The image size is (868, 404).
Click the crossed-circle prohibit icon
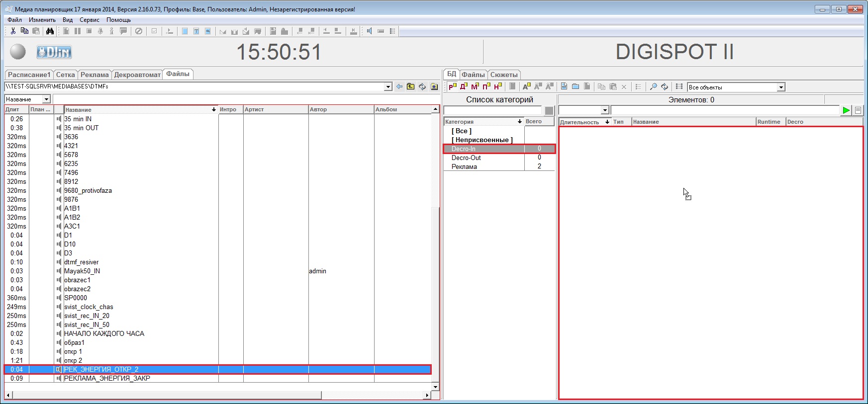139,31
